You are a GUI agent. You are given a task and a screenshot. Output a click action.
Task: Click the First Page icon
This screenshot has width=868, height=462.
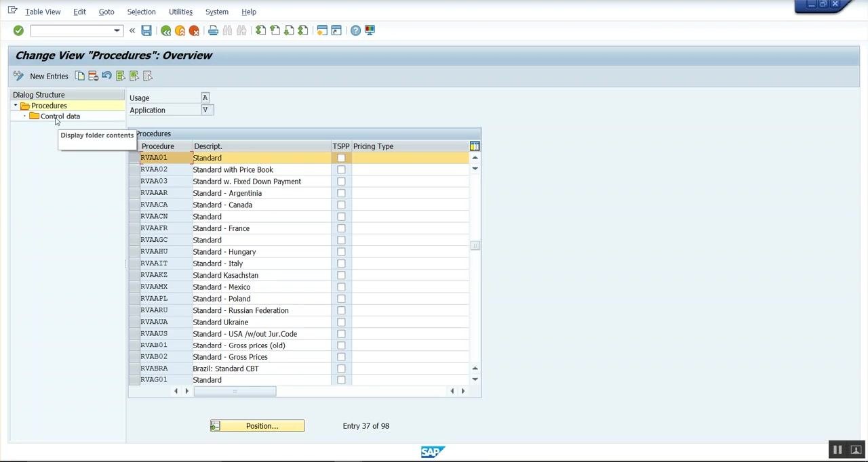260,30
